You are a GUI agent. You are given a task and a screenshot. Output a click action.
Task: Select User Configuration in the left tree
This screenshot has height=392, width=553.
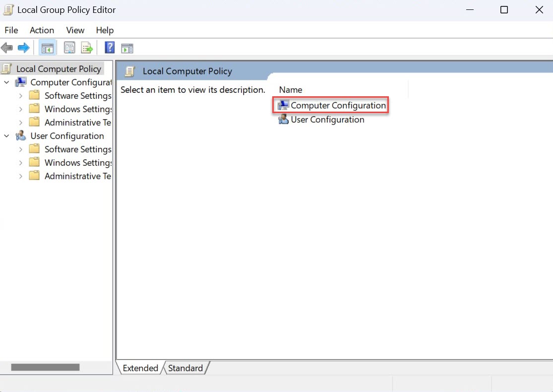coord(67,136)
